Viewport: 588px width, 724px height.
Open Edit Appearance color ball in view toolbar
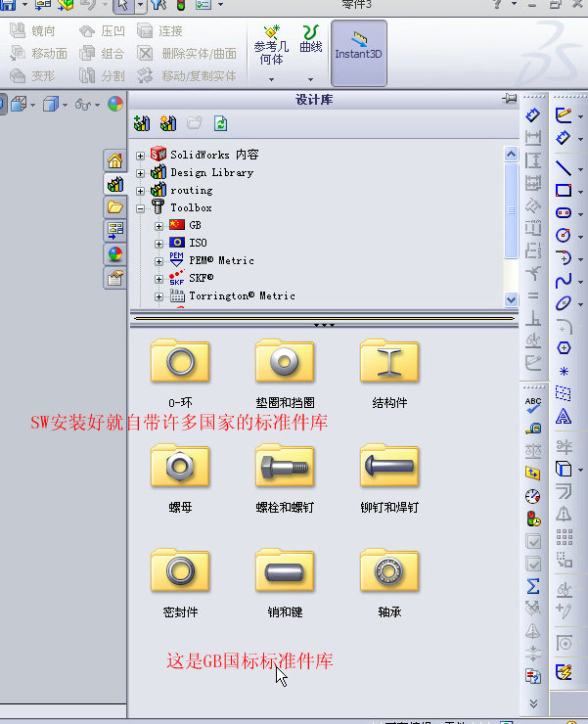115,104
